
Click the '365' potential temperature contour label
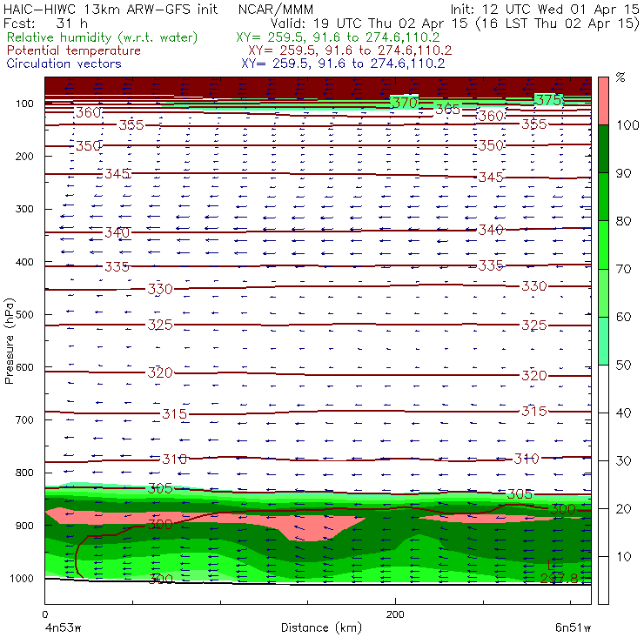point(447,110)
